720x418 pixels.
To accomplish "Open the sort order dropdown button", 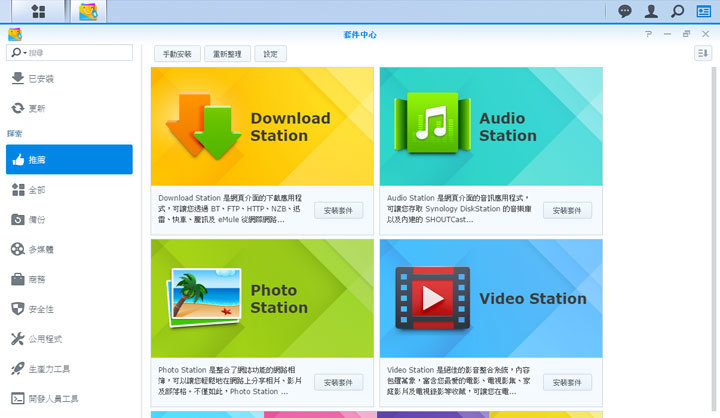I will [702, 53].
